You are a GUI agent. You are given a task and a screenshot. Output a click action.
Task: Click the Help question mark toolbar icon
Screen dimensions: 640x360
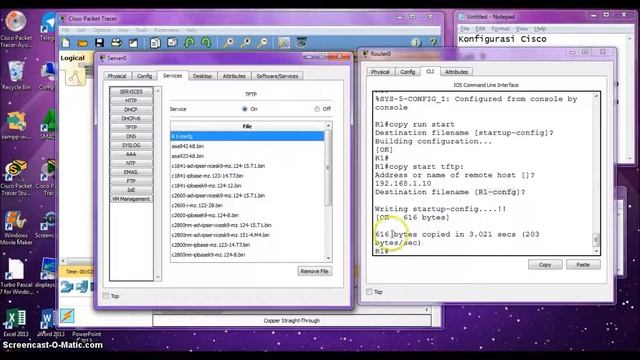433,42
